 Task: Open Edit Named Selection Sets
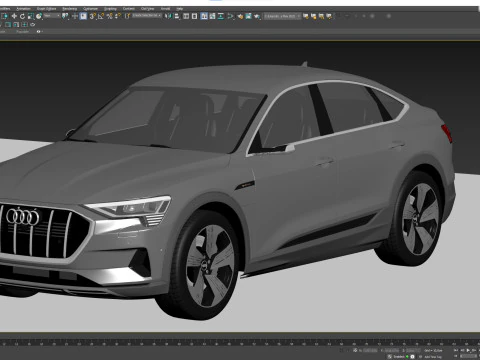[x=127, y=16]
